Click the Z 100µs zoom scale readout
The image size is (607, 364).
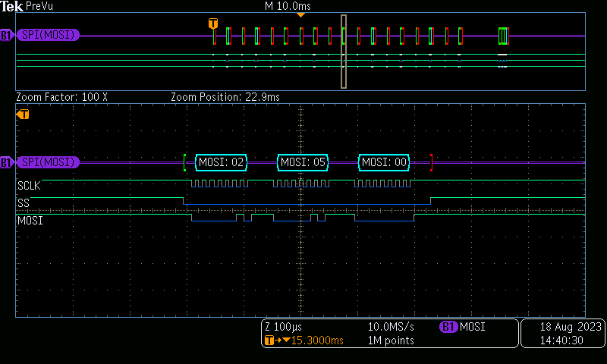(283, 327)
